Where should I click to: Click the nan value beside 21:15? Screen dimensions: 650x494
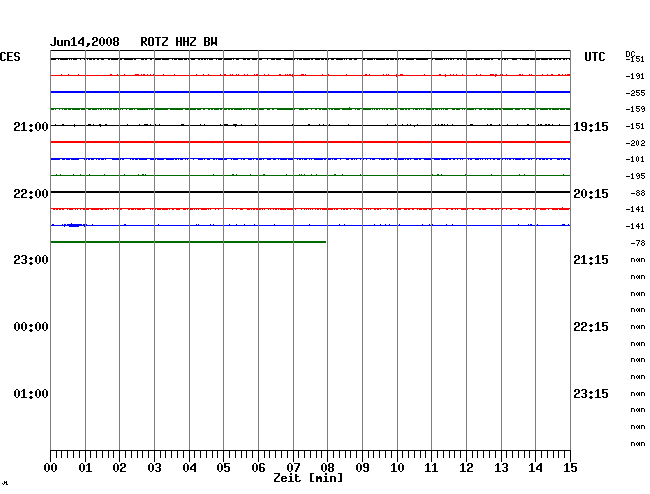(638, 260)
